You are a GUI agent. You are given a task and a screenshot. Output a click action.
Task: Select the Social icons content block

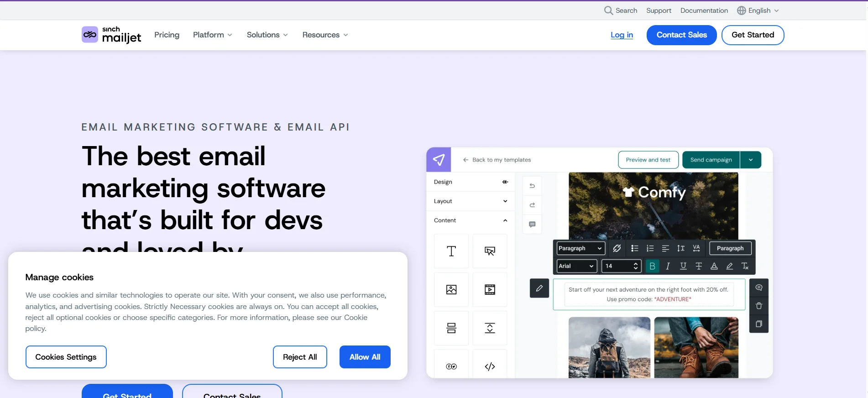(451, 366)
